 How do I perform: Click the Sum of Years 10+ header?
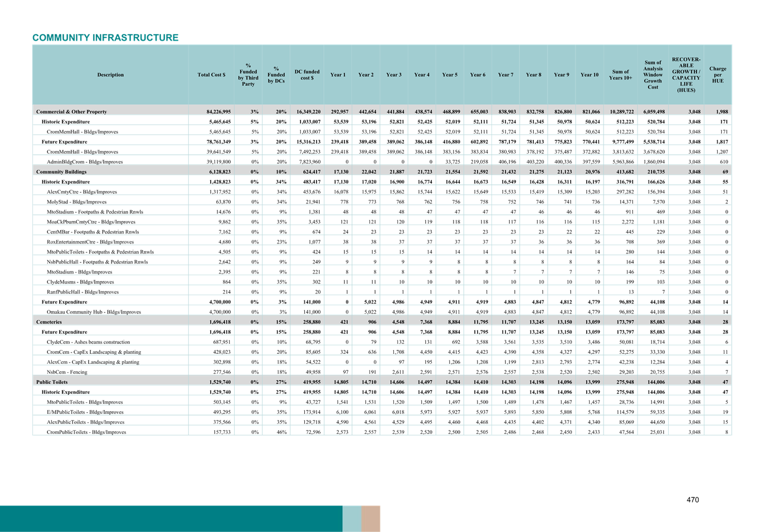tap(620, 74)
